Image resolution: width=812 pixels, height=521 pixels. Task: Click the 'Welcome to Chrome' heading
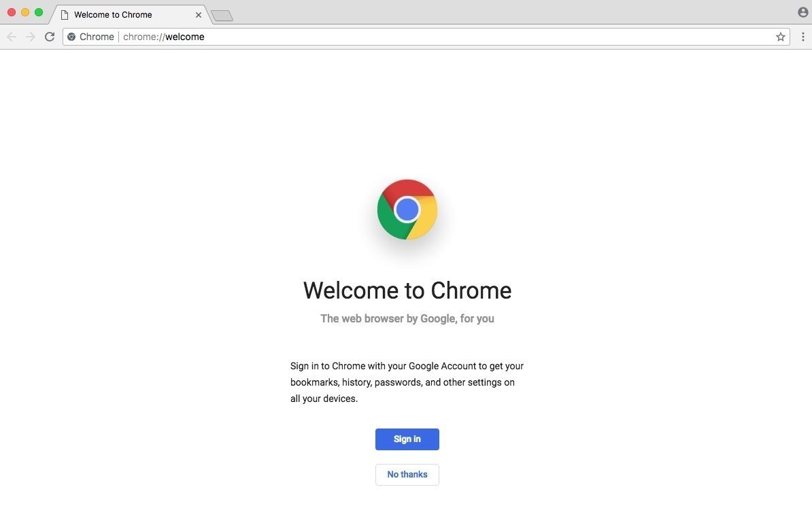407,290
